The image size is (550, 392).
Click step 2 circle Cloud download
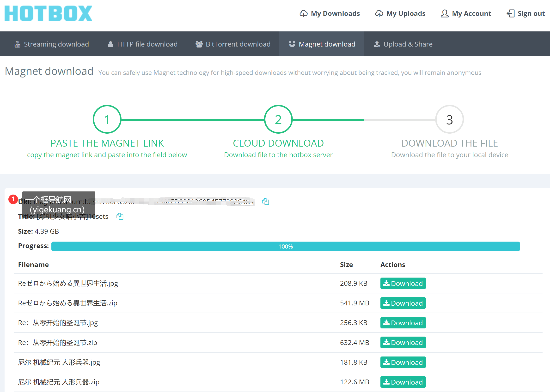coord(278,119)
